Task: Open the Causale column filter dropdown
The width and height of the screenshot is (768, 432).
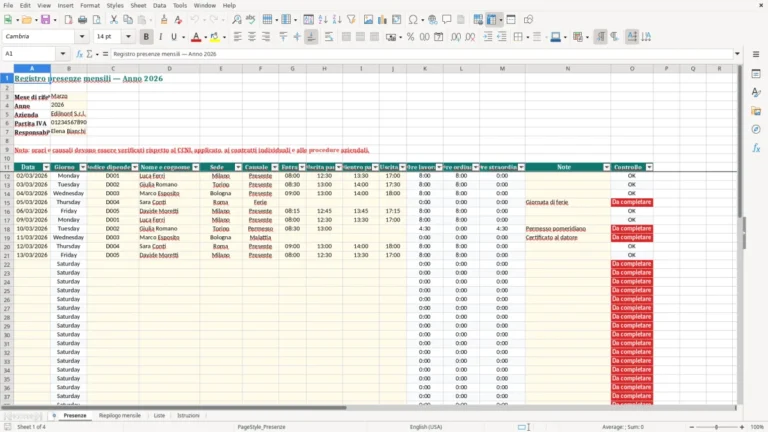Action: pyautogui.click(x=275, y=168)
